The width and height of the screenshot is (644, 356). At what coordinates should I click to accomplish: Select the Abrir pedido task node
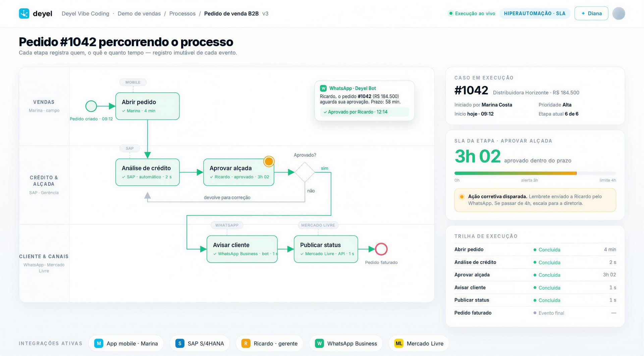coord(148,106)
